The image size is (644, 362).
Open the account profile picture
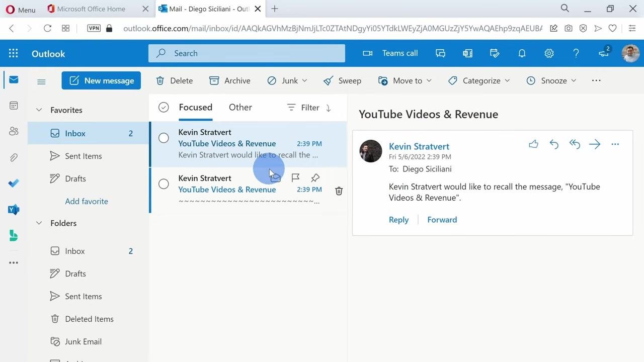630,53
